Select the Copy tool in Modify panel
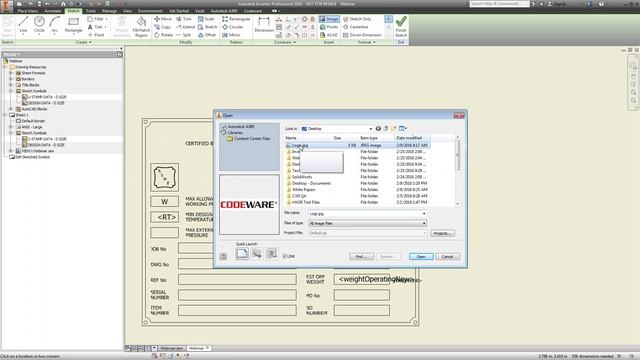Image resolution: width=640 pixels, height=360 pixels. pyautogui.click(x=162, y=27)
